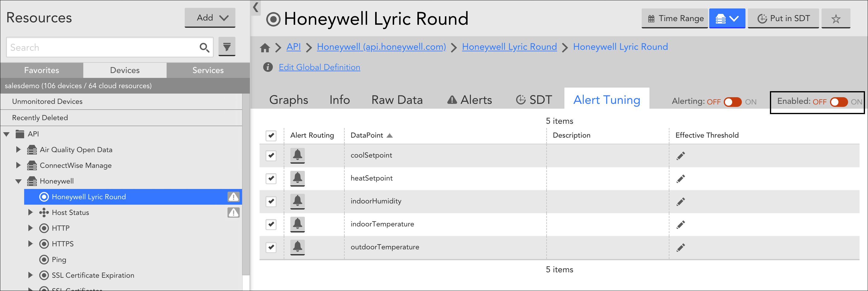
Task: Collapse the Honeywell device node
Action: click(x=18, y=181)
